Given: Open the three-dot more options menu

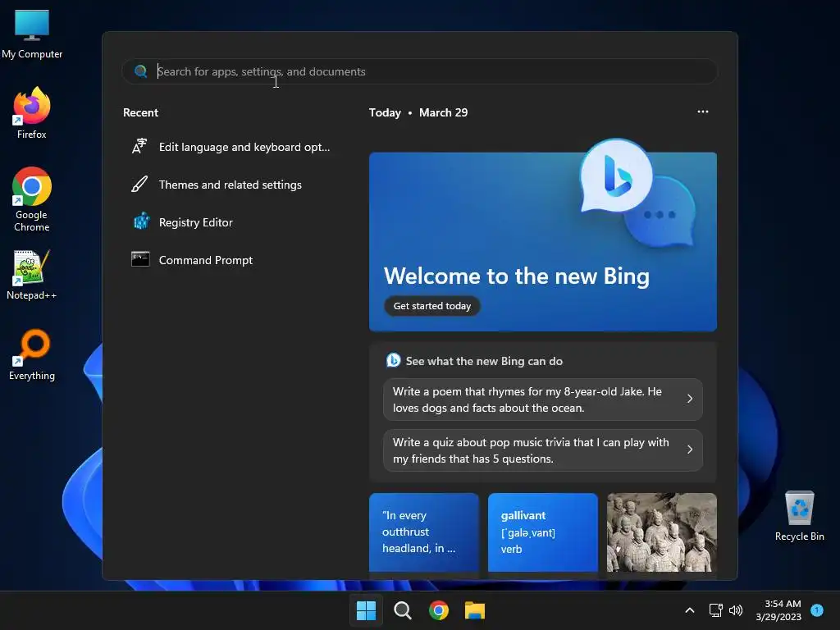Looking at the screenshot, I should click(703, 112).
